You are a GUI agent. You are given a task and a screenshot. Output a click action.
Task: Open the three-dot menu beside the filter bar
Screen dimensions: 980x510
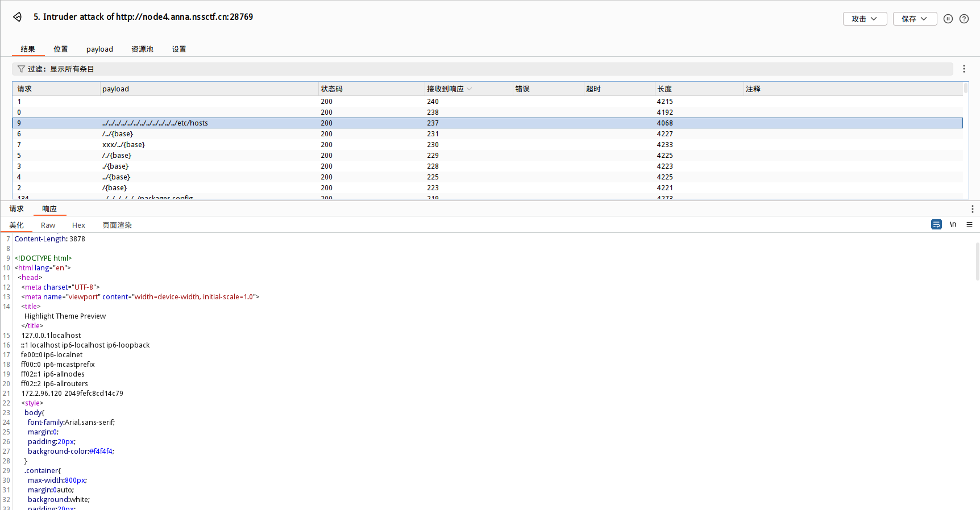tap(964, 69)
